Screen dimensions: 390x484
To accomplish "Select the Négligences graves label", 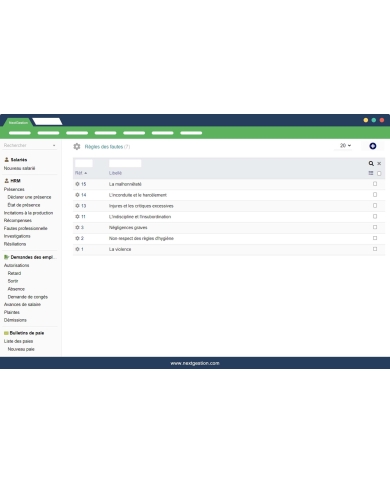I will [x=128, y=227].
